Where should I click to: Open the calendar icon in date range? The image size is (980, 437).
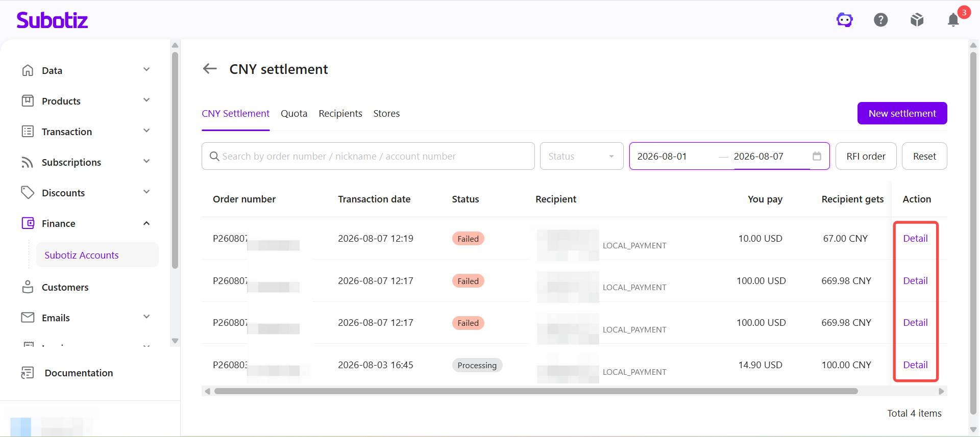pyautogui.click(x=817, y=156)
